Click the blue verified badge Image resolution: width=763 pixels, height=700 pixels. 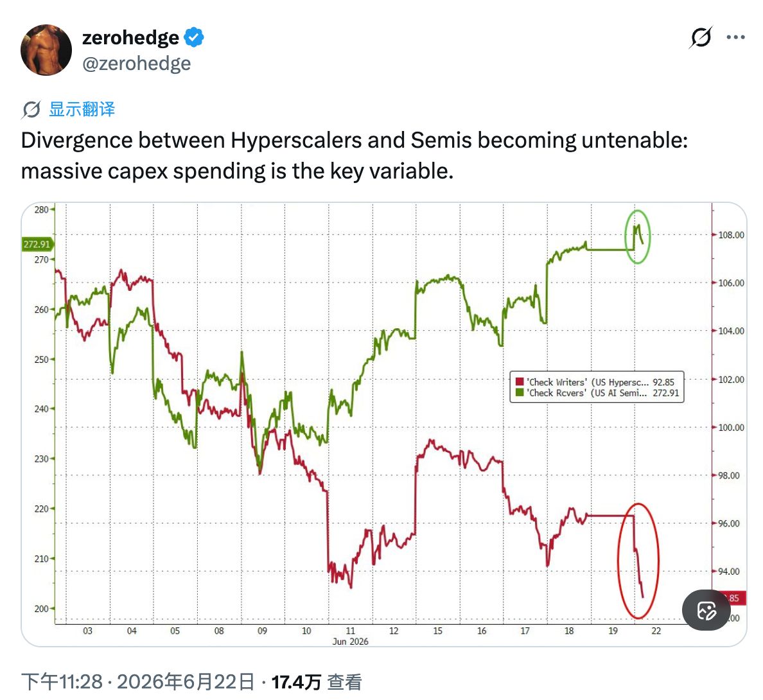pos(194,37)
